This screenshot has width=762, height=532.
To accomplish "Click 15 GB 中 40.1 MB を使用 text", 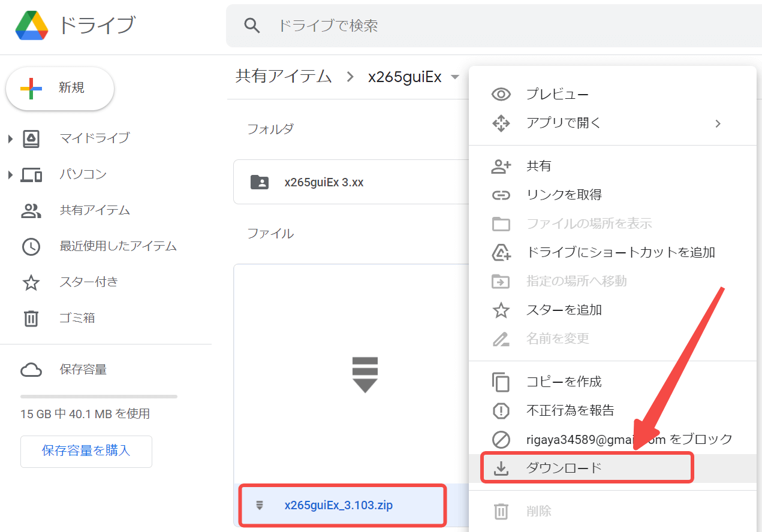I will (85, 414).
